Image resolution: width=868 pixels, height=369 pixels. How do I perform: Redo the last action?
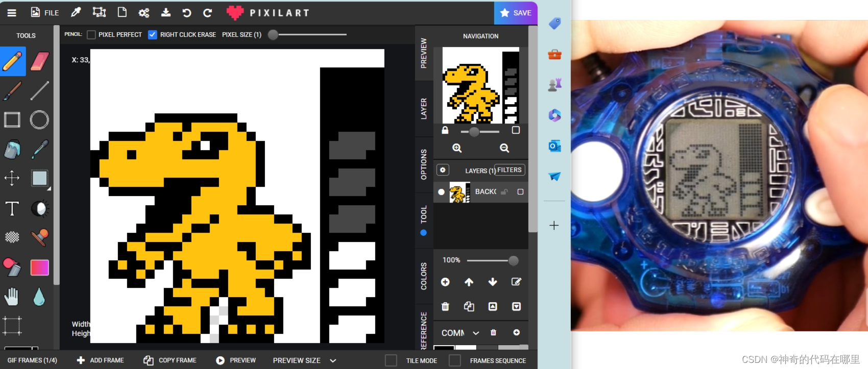tap(207, 13)
